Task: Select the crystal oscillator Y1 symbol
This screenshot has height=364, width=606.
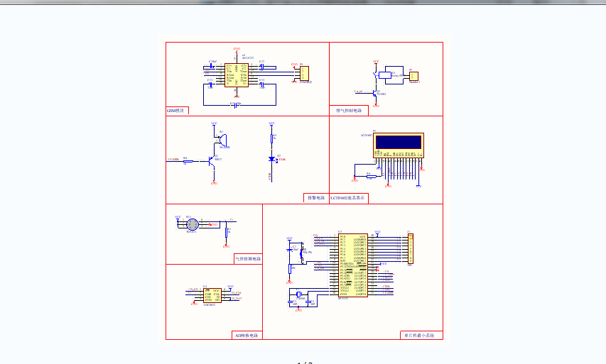Action: click(x=298, y=294)
